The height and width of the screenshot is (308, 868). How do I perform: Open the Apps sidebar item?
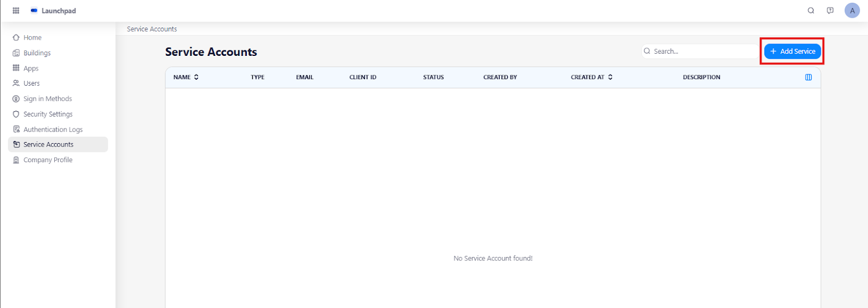[x=31, y=68]
